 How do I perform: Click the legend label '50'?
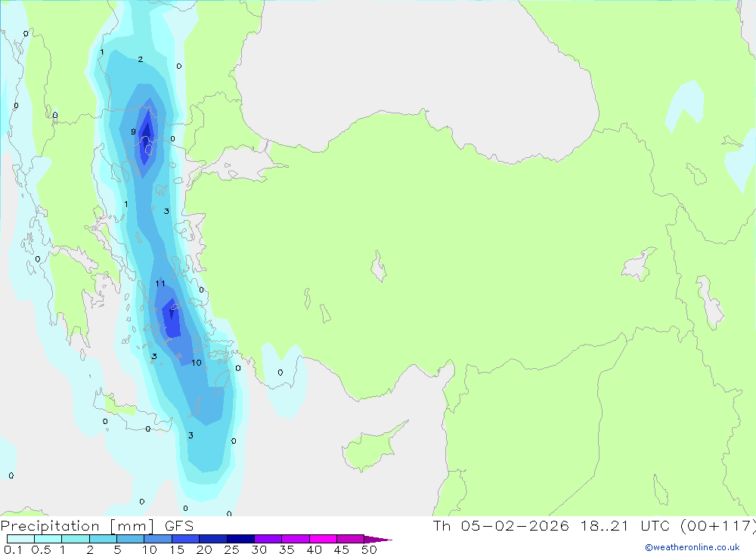click(x=369, y=549)
